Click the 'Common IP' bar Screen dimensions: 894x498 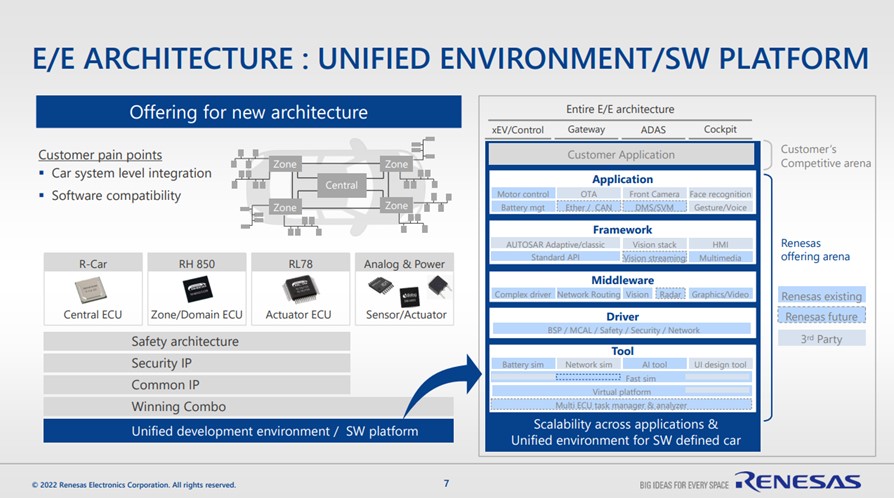197,384
